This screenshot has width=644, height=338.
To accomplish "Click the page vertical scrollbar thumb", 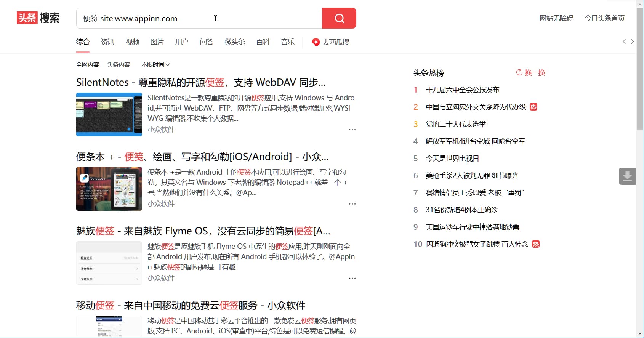I will point(640,69).
